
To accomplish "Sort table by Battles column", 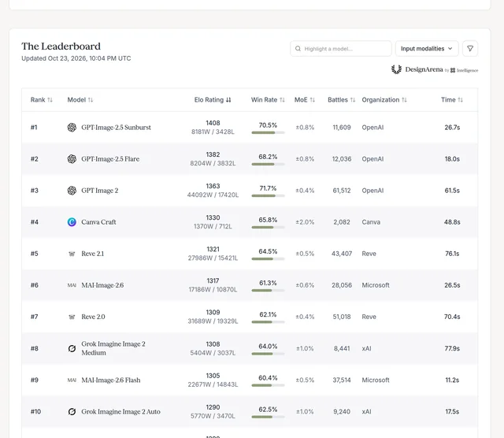I will pos(341,100).
